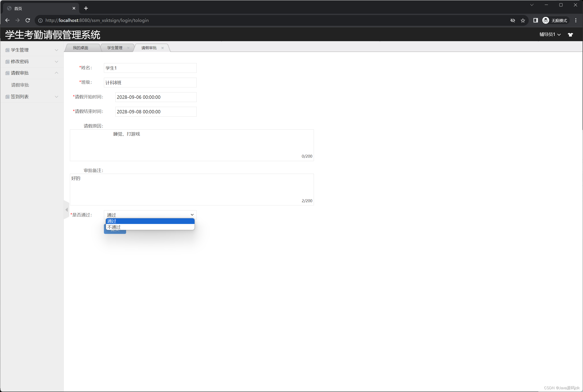Choose the 不通过 option in dropdown list
This screenshot has height=392, width=583.
150,227
